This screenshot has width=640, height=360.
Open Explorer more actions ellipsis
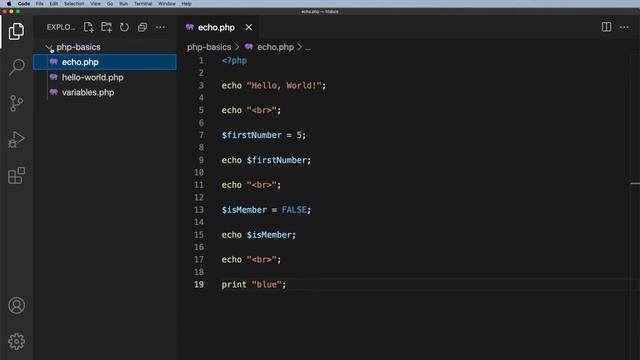click(160, 27)
